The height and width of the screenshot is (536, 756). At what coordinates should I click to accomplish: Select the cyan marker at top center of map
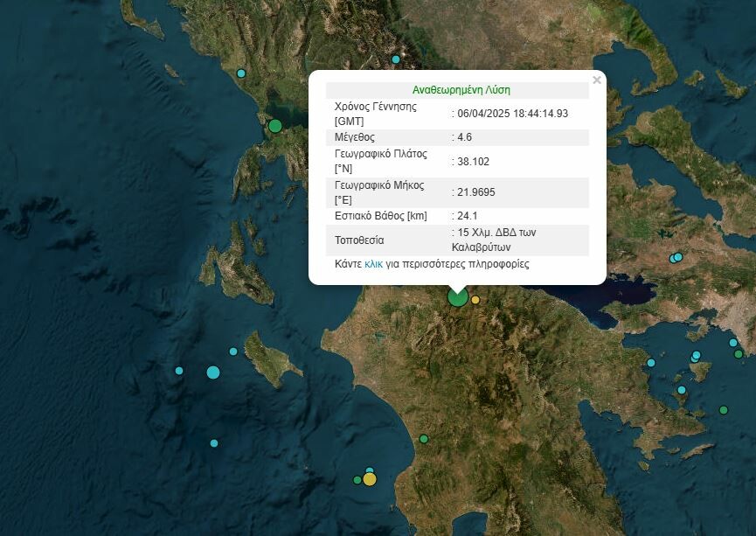(396, 59)
